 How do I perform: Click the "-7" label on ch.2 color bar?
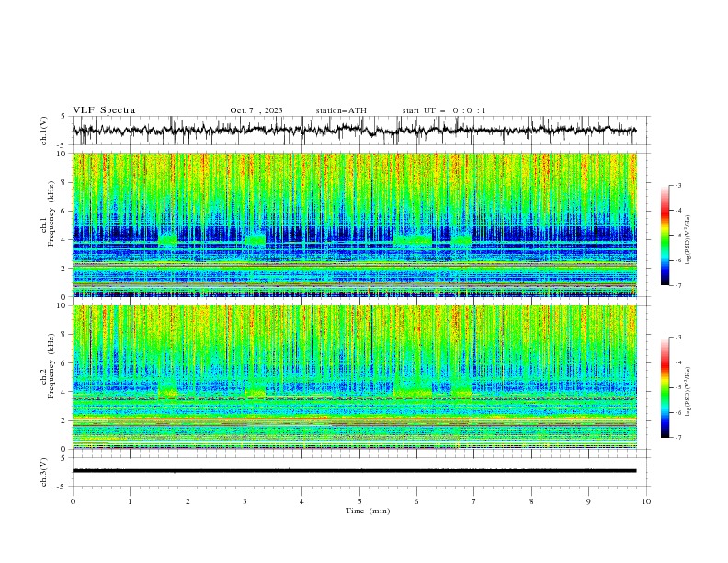pyautogui.click(x=678, y=438)
